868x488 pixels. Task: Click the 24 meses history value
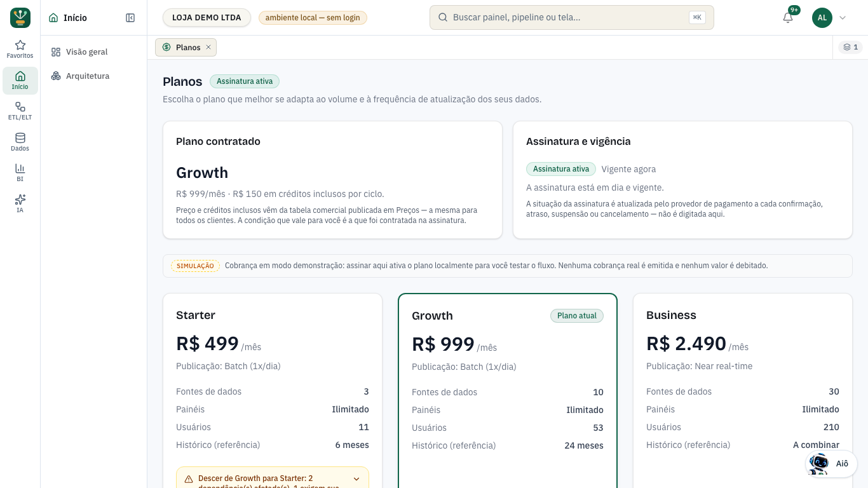(x=584, y=445)
